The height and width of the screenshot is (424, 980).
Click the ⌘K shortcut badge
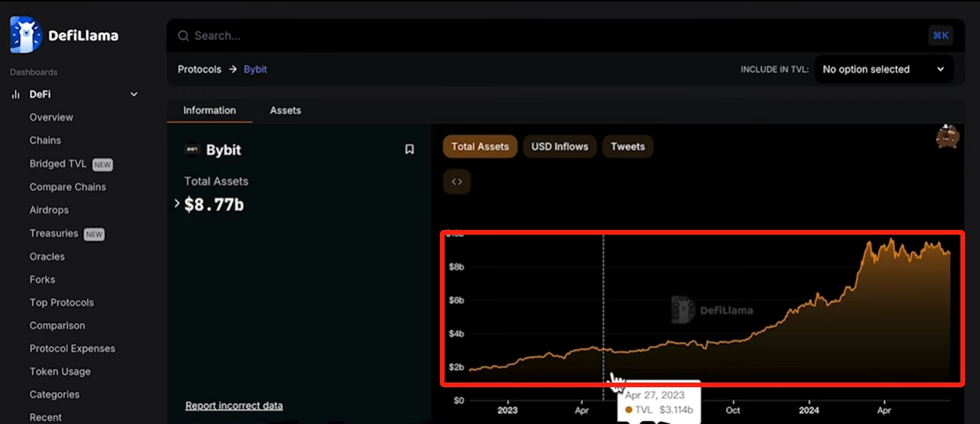tap(940, 35)
